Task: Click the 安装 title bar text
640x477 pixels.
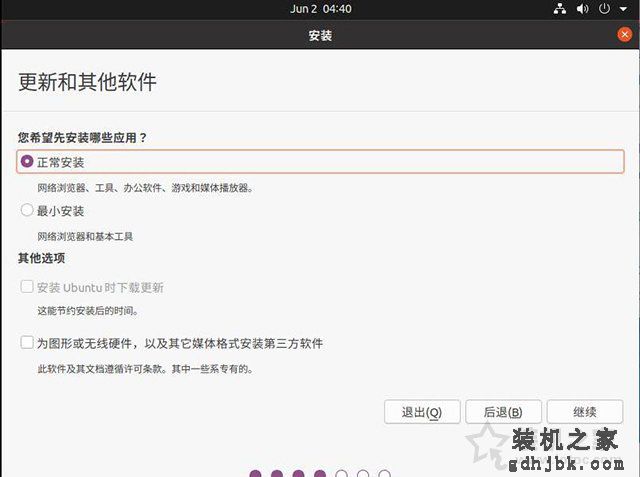Action: click(x=320, y=35)
